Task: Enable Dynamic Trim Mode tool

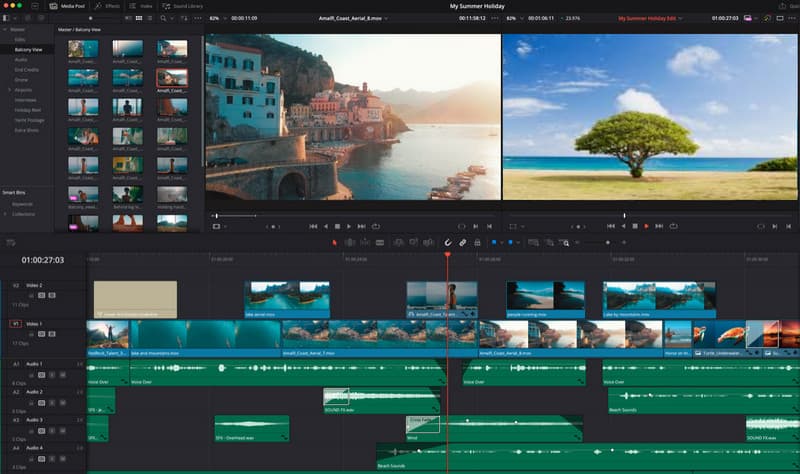Action: coord(365,243)
